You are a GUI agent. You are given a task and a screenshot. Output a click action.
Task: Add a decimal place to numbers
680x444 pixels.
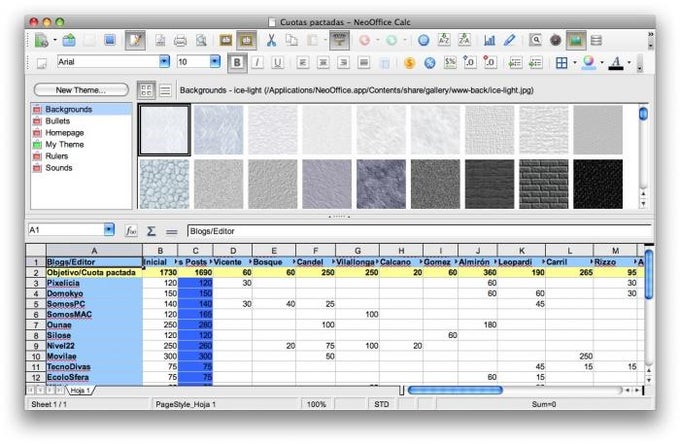click(x=470, y=63)
